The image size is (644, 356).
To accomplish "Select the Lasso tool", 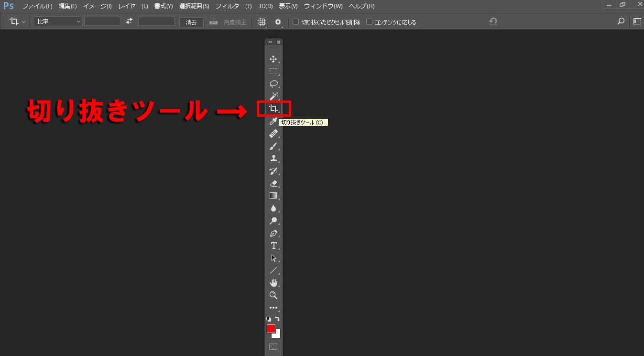I will pos(273,84).
